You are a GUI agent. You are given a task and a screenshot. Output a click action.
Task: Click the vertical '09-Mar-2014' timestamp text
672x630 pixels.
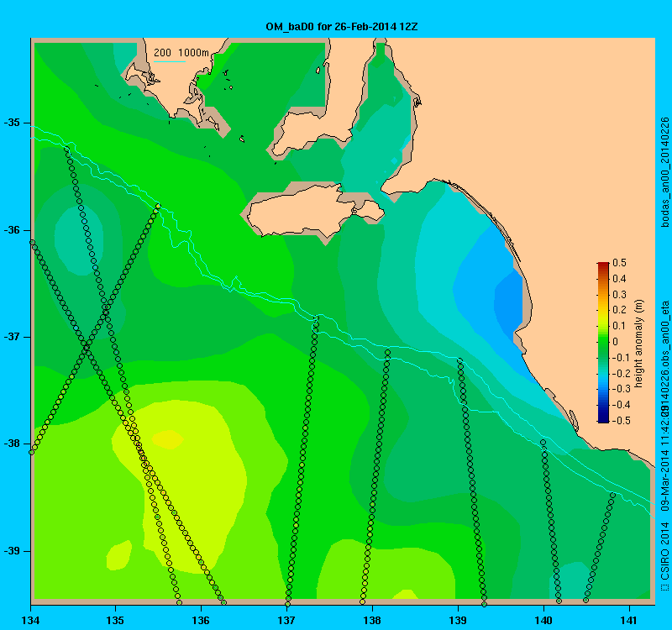(664, 481)
